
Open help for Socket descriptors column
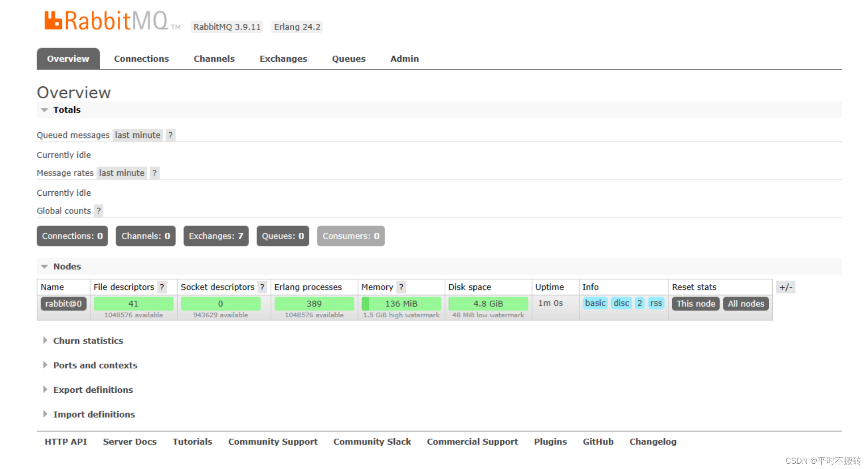pos(262,287)
